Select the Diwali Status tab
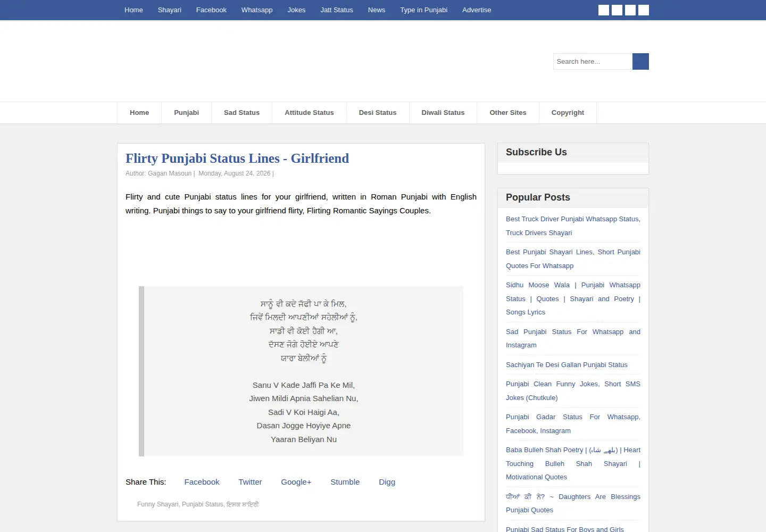Screen dimensions: 766x532 pyautogui.click(x=443, y=113)
